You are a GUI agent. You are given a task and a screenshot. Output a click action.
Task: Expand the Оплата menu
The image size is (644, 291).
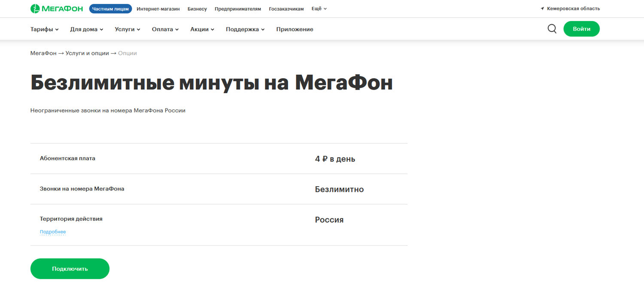pos(165,29)
